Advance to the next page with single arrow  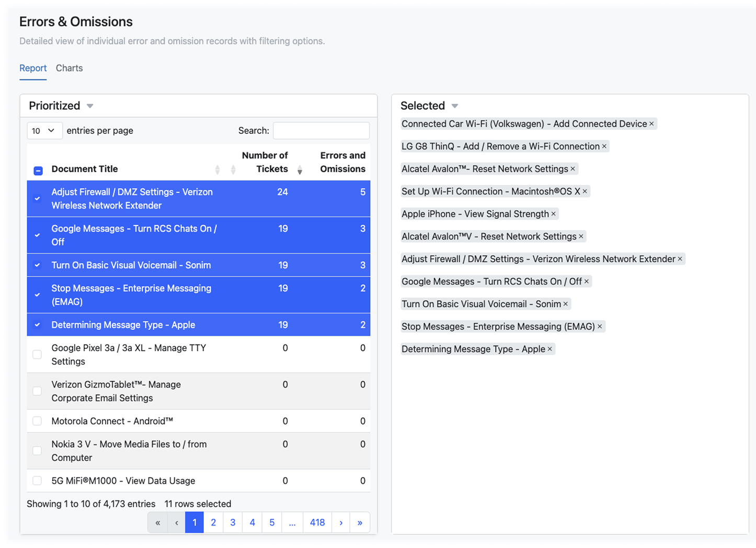pos(341,522)
